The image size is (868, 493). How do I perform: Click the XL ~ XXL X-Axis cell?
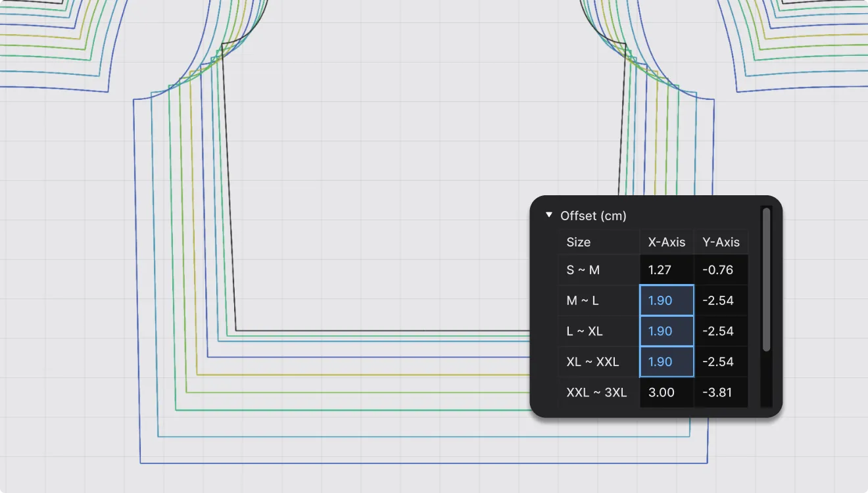[666, 362]
